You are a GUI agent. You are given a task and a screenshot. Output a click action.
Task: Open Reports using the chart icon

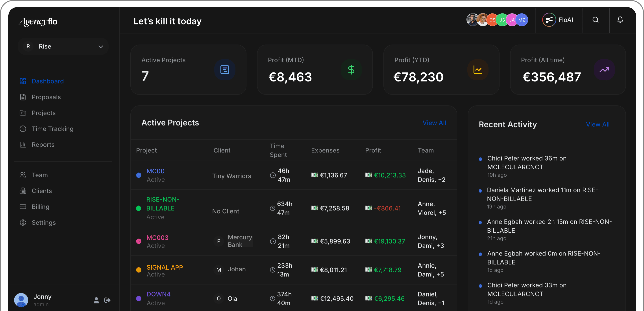coord(23,144)
